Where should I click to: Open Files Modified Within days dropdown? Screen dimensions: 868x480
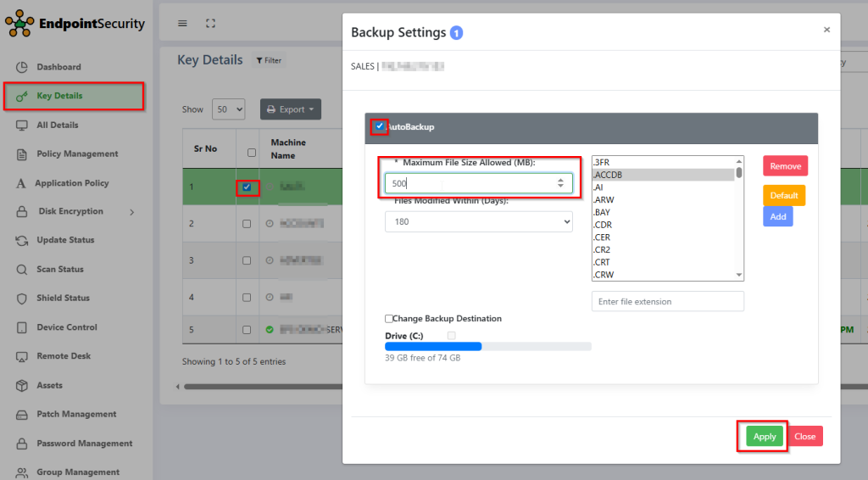click(478, 221)
